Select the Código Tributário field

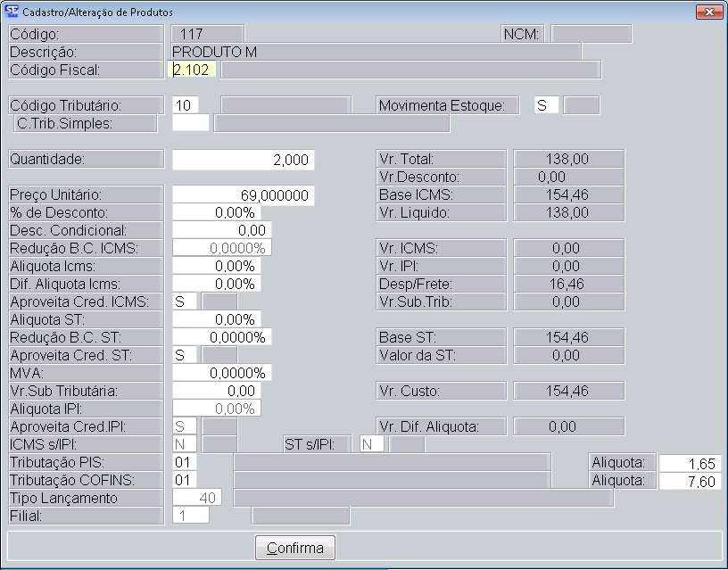point(186,105)
